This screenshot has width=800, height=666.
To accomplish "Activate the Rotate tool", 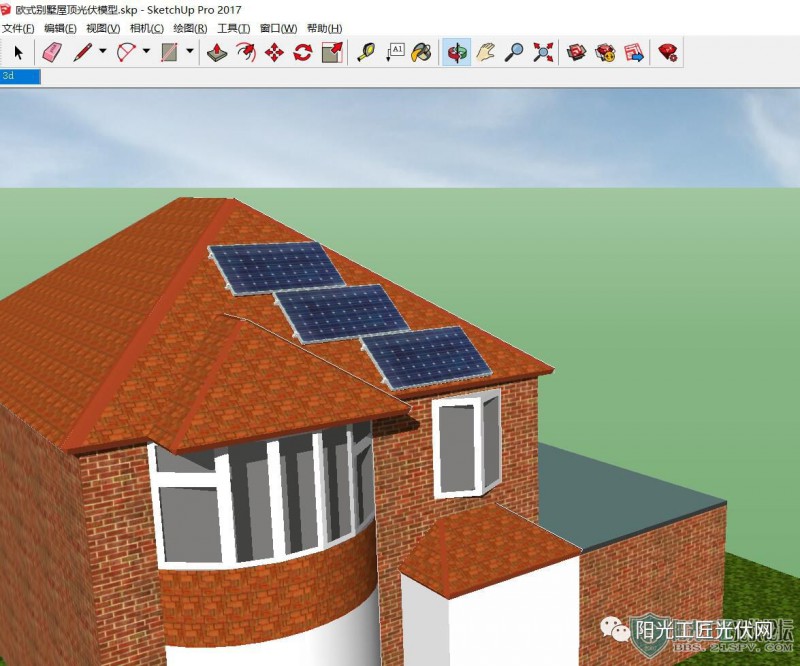I will (303, 52).
